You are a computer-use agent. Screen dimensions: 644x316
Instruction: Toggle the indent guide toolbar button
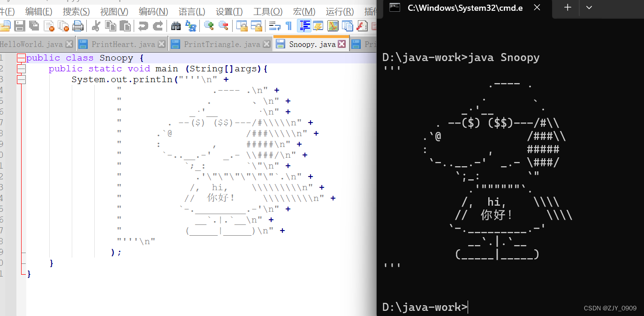[x=305, y=26]
